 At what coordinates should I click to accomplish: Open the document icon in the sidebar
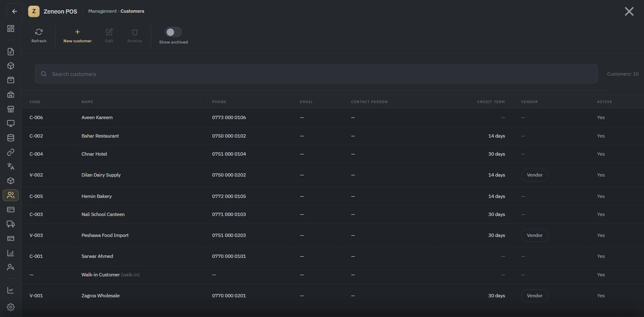[x=11, y=52]
